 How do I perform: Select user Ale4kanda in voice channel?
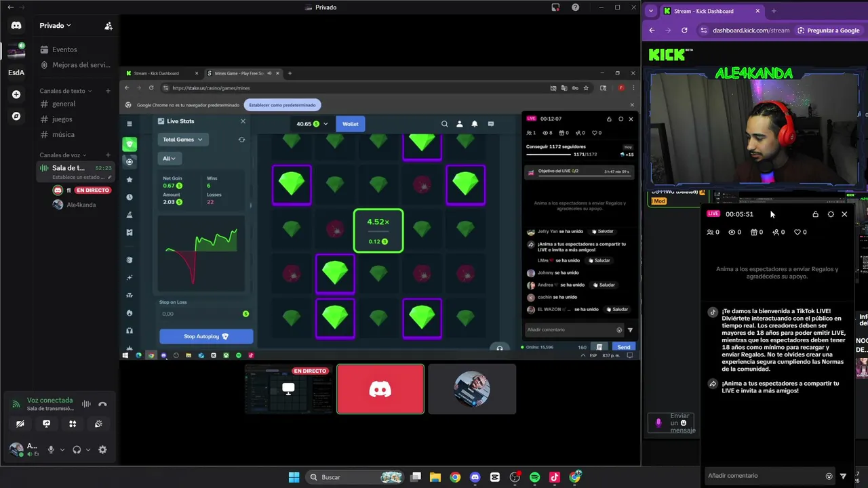pyautogui.click(x=75, y=205)
